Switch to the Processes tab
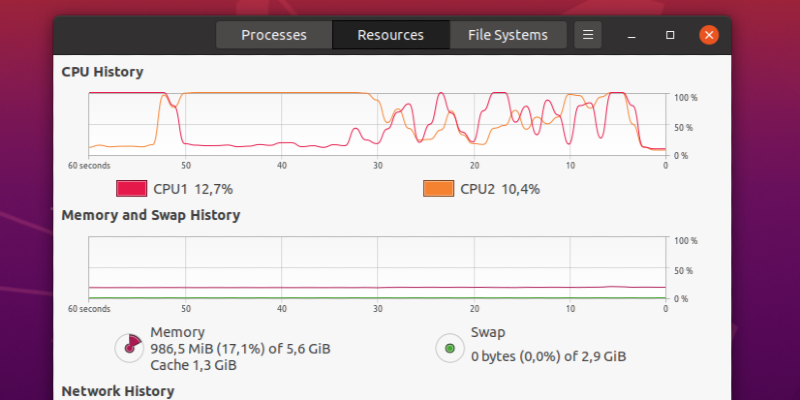The image size is (800, 400). click(274, 35)
